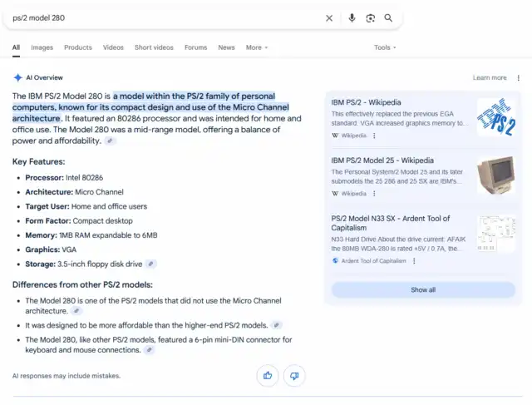Viewport: 532px width, 405px height.
Task: Click 'Target User: Home and office users'
Action: (86, 206)
